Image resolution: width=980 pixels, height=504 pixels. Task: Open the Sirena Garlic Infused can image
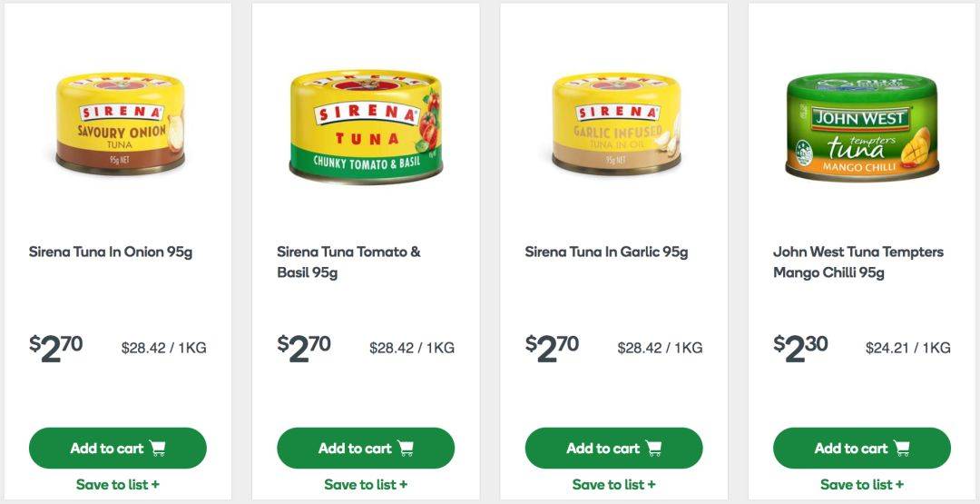(x=616, y=124)
